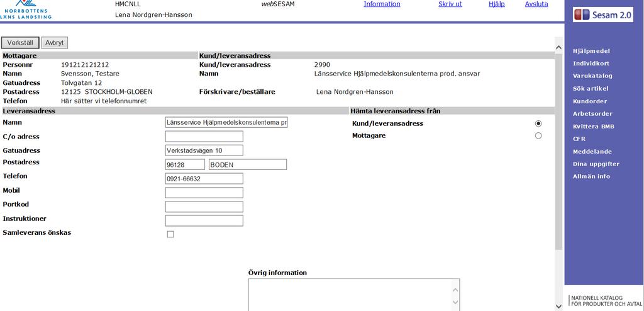Click the Sesam 2.0 logo
The height and width of the screenshot is (311, 644).
pos(603,15)
